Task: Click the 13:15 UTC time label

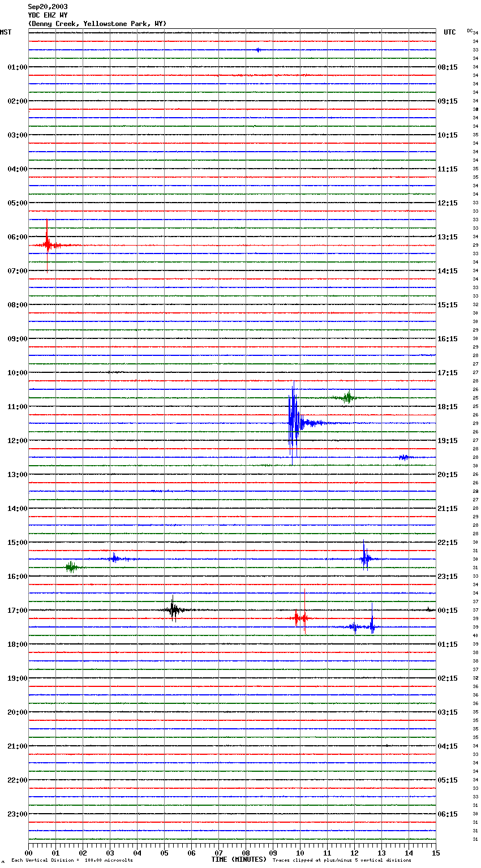Action: tap(448, 237)
